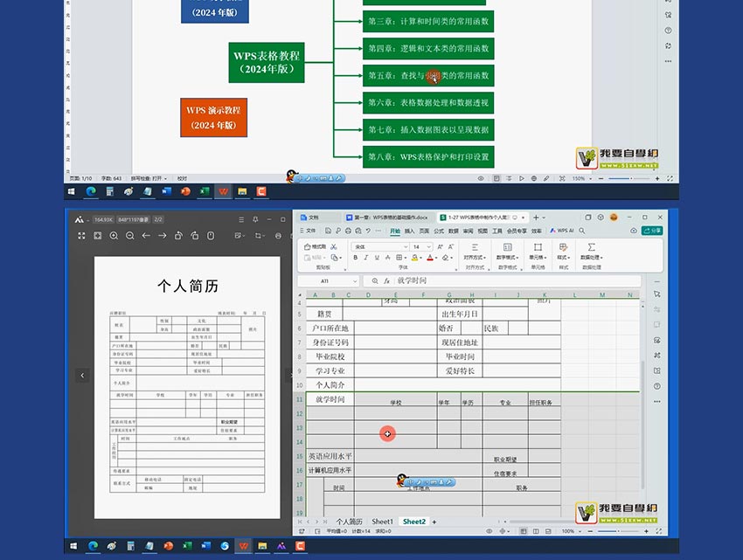Image resolution: width=743 pixels, height=560 pixels.
Task: Click the mouse-shaped icon in viewer toolbar
Action: pos(211,236)
